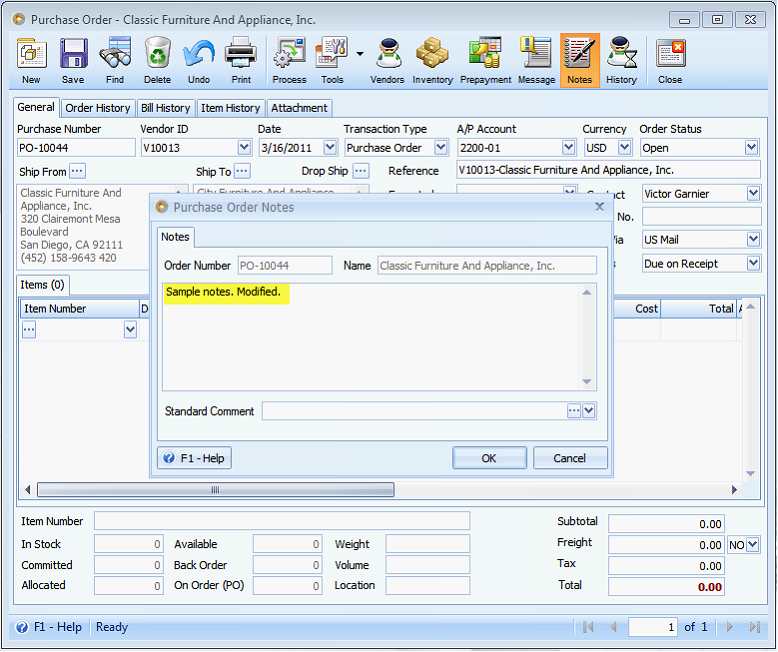Viewport: 778px width, 652px height.
Task: Click OK in the notes dialog
Action: 489,458
